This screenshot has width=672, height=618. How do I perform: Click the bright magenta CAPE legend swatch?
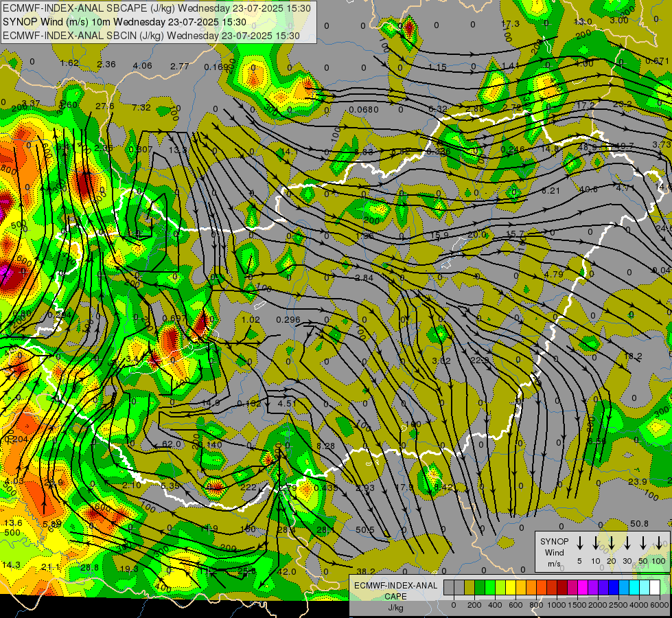(583, 588)
